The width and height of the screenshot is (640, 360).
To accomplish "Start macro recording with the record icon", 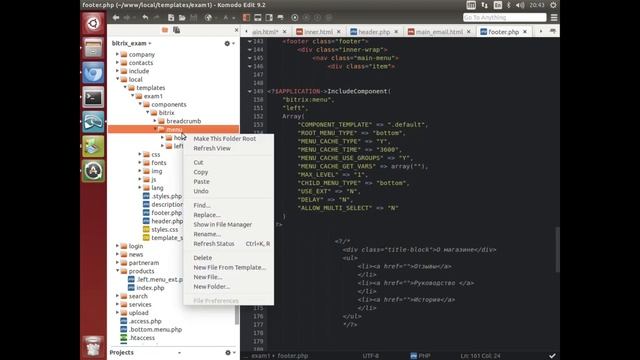I will [295, 18].
